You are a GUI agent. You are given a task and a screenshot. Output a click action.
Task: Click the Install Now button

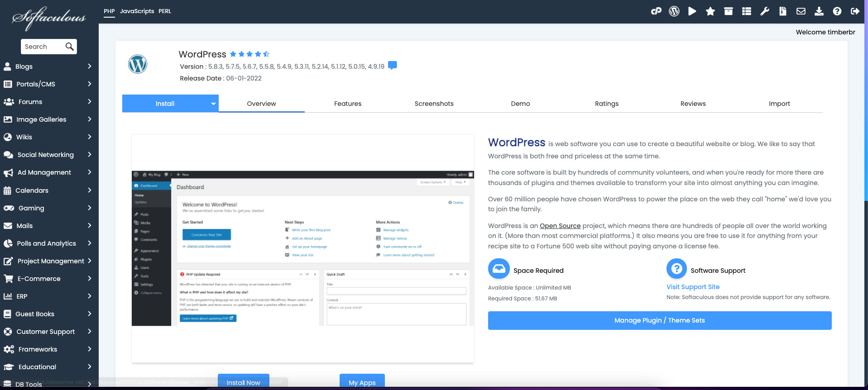point(244,381)
